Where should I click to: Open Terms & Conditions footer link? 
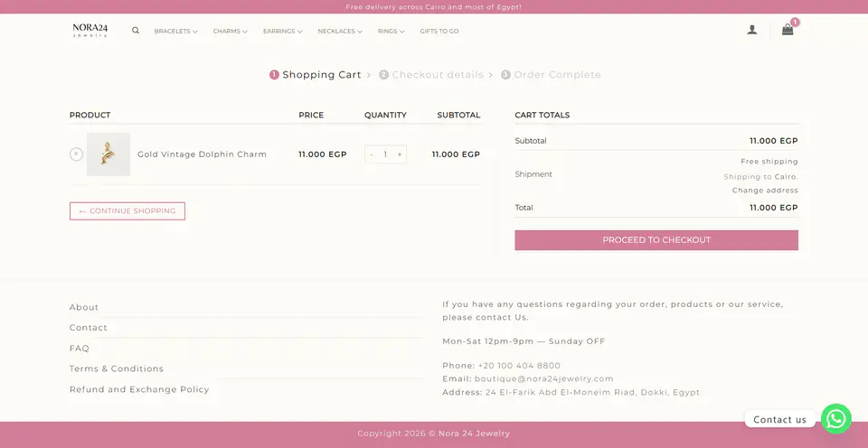pyautogui.click(x=117, y=369)
